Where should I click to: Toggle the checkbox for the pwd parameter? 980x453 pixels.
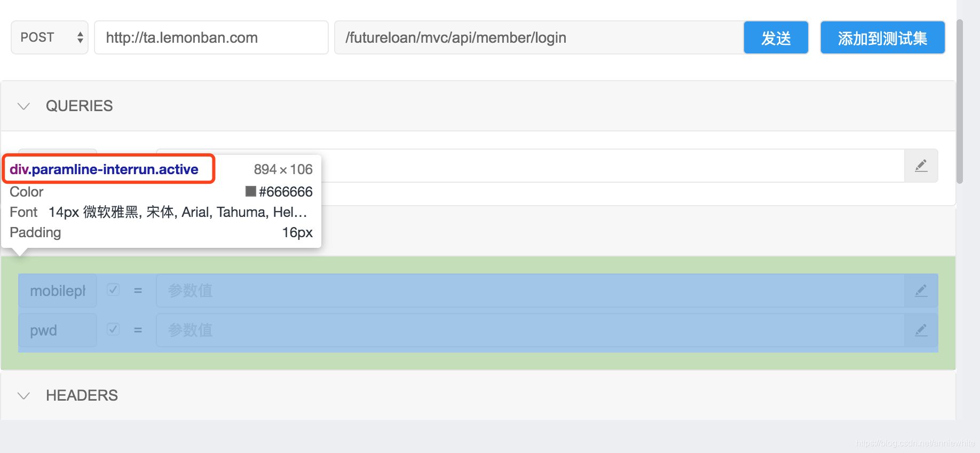point(113,329)
